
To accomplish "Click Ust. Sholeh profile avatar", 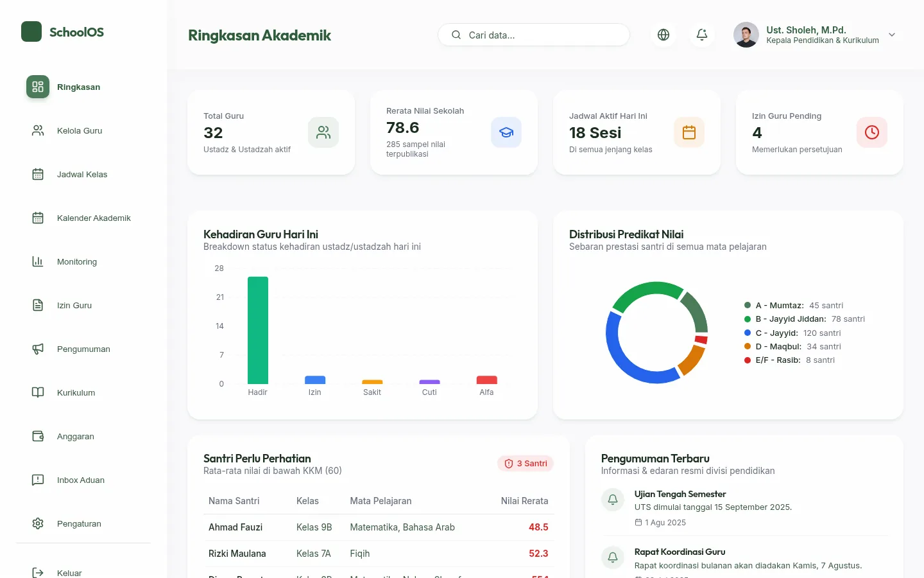I will coord(746,35).
